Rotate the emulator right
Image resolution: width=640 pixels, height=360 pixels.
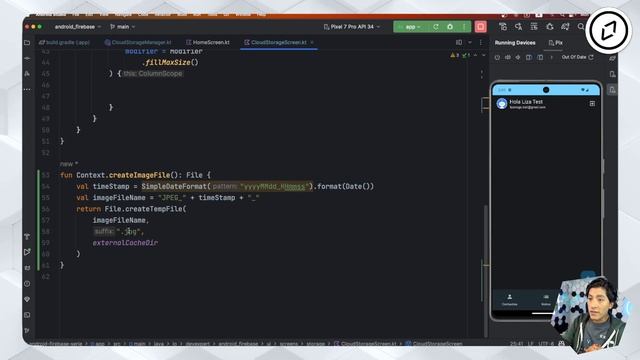[540, 58]
